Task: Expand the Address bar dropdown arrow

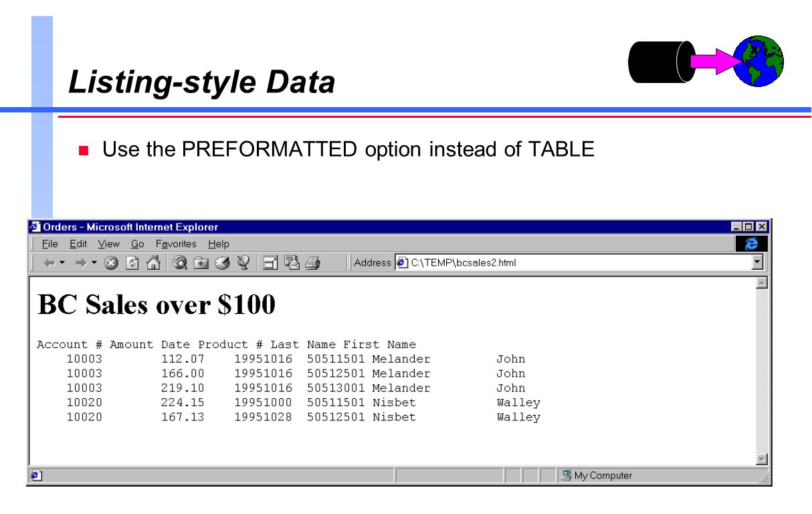Action: pos(757,262)
